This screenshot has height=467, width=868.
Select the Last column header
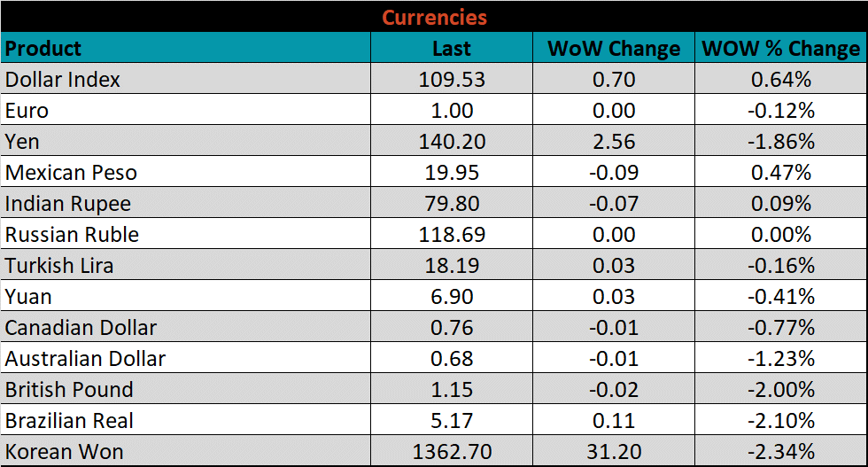[x=452, y=48]
